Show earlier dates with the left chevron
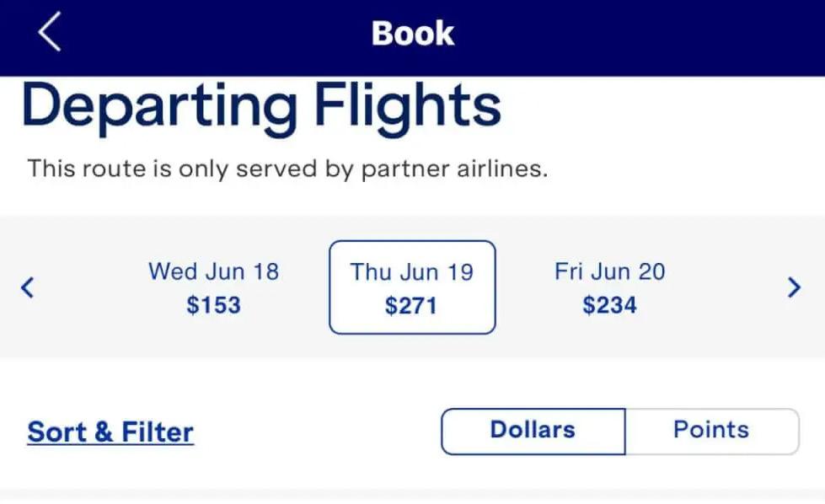Viewport: 825px width, 504px height. pyautogui.click(x=27, y=287)
